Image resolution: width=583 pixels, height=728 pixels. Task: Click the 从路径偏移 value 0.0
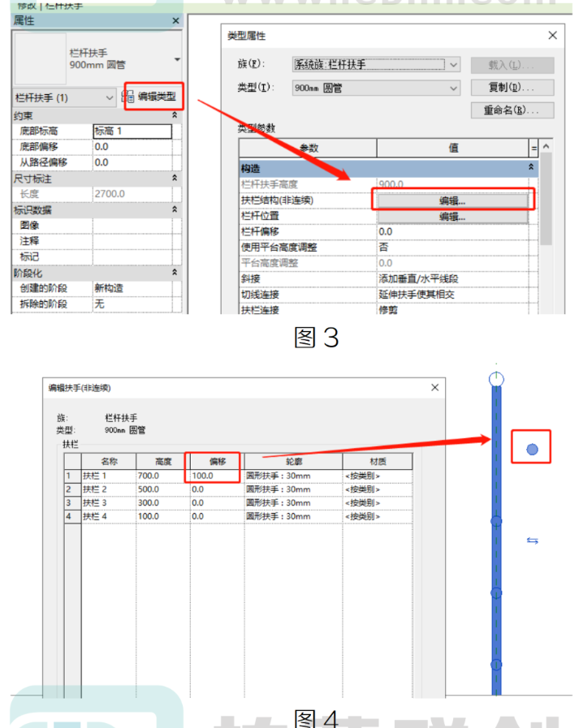(x=132, y=162)
